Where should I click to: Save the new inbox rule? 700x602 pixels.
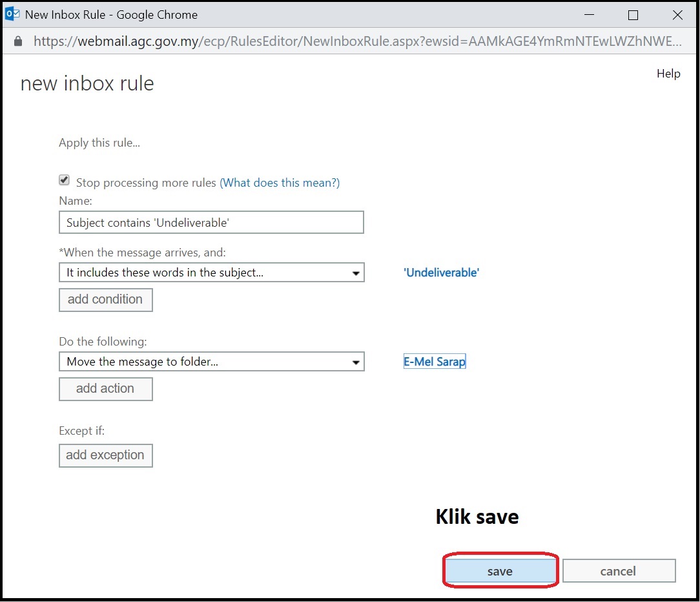coord(500,571)
